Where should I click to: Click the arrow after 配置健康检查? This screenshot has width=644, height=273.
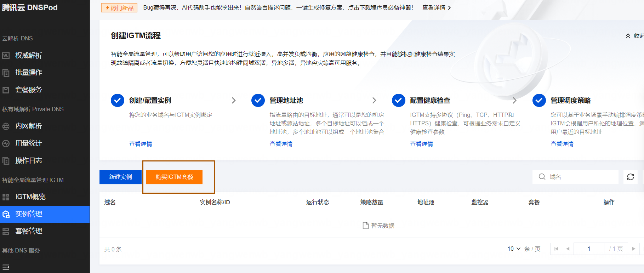tap(515, 101)
